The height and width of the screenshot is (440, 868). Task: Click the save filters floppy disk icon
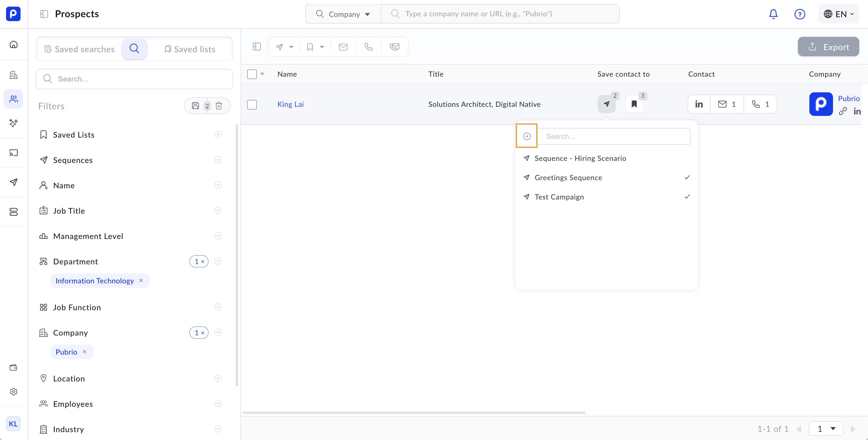pyautogui.click(x=195, y=106)
